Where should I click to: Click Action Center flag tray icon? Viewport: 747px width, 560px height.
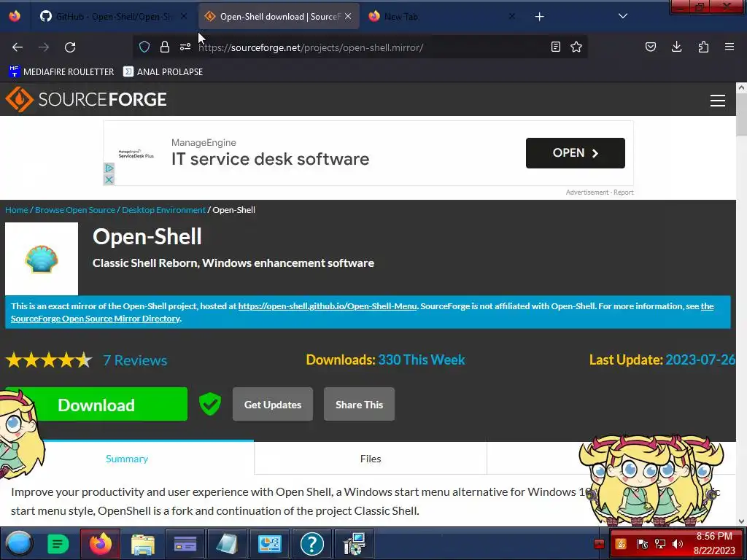pos(642,544)
